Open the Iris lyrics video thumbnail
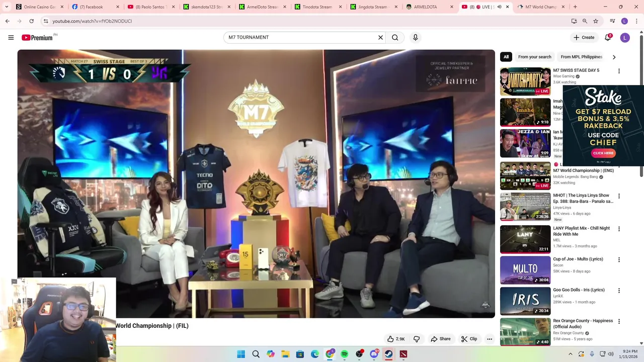This screenshot has height=362, width=644. (525, 301)
